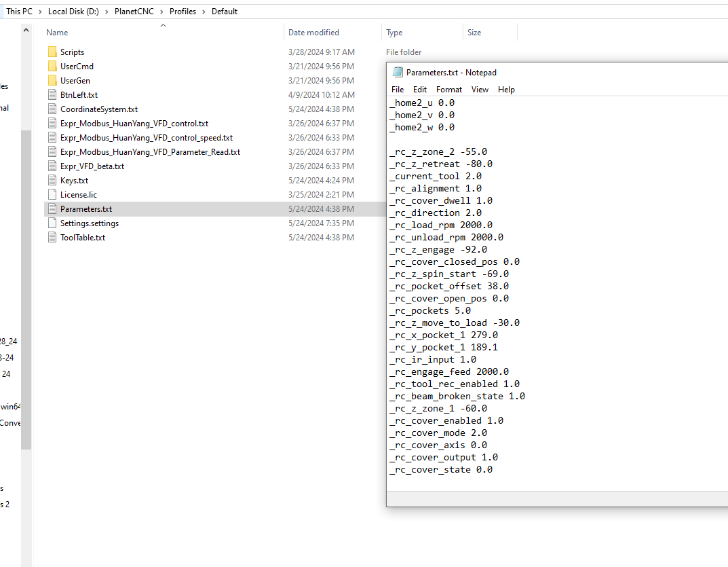Open the Help menu in Notepad
The height and width of the screenshot is (567, 728).
(x=506, y=90)
